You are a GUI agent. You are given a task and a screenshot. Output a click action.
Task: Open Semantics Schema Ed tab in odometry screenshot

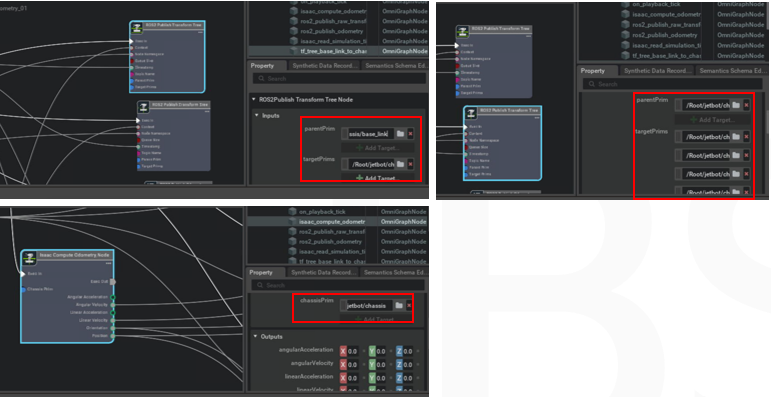(395, 273)
